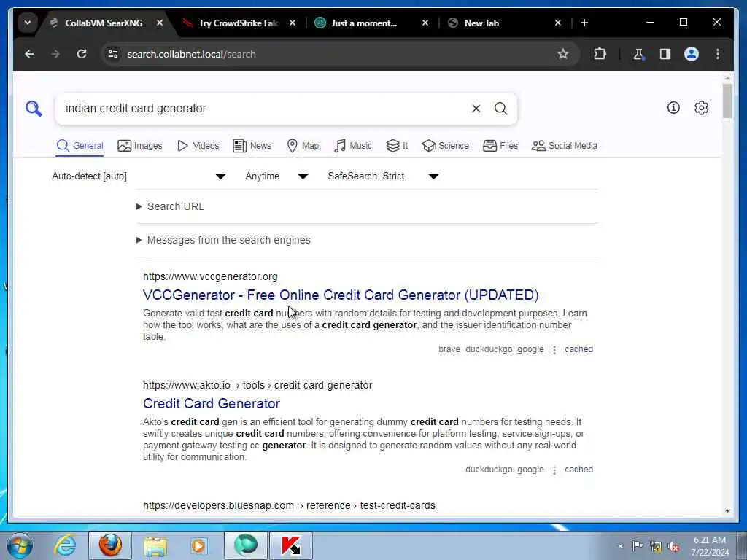The height and width of the screenshot is (560, 747).
Task: Open the About info icon
Action: (673, 108)
